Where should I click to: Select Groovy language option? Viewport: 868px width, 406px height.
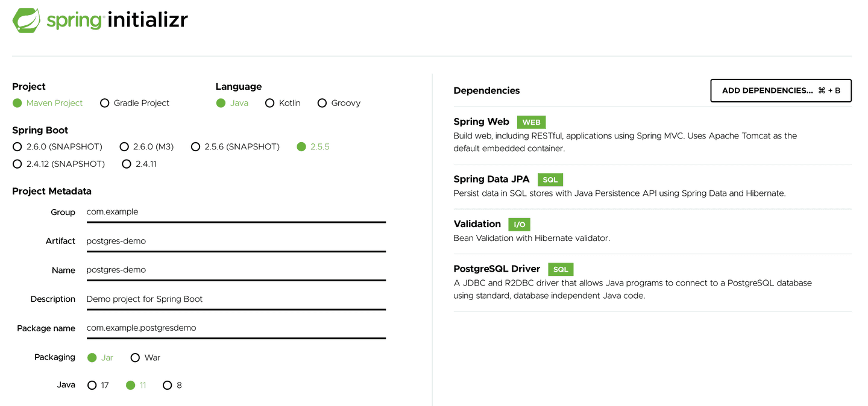click(322, 103)
